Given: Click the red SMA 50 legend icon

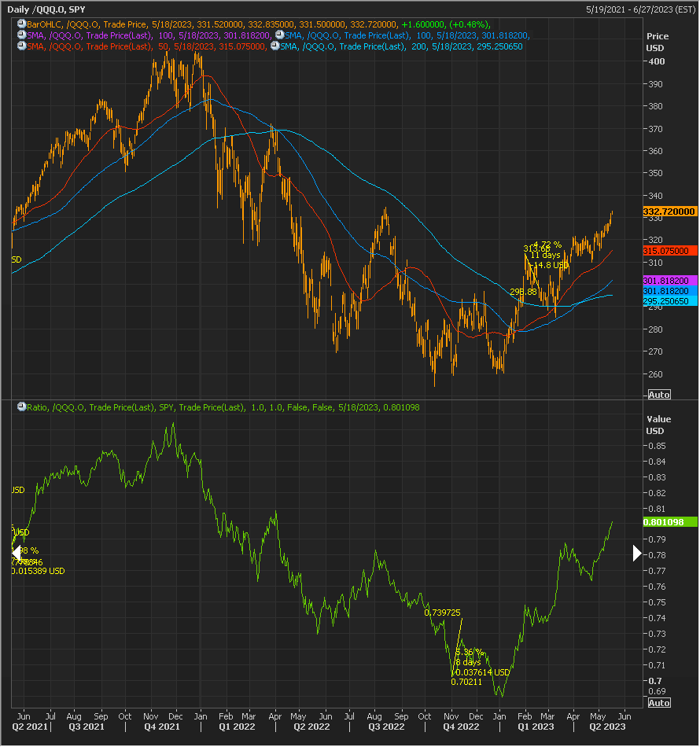Looking at the screenshot, I should coord(21,46).
